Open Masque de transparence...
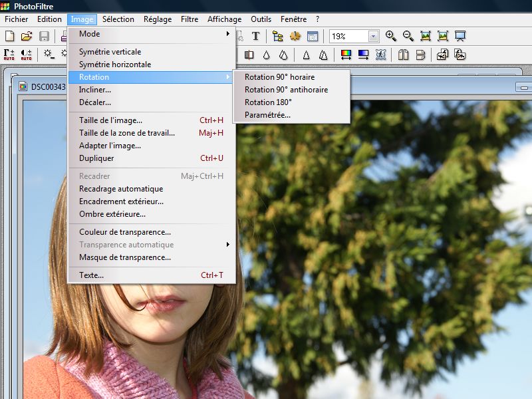This screenshot has width=532, height=399. pyautogui.click(x=152, y=257)
